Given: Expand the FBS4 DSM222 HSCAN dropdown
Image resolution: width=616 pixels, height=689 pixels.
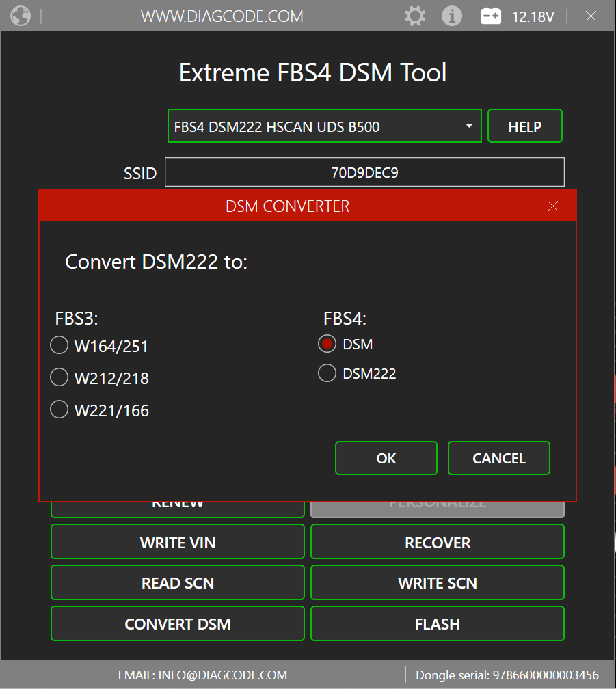Looking at the screenshot, I should point(468,126).
